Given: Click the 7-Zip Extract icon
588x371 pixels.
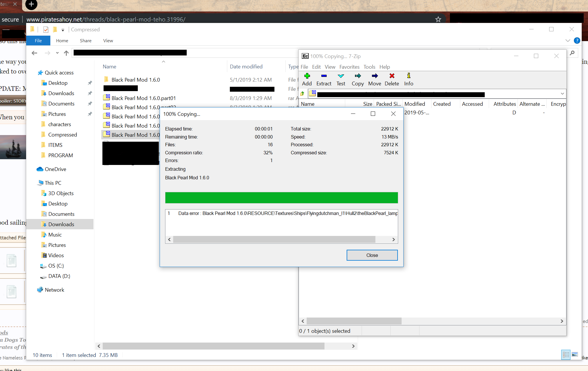Looking at the screenshot, I should pos(324,76).
